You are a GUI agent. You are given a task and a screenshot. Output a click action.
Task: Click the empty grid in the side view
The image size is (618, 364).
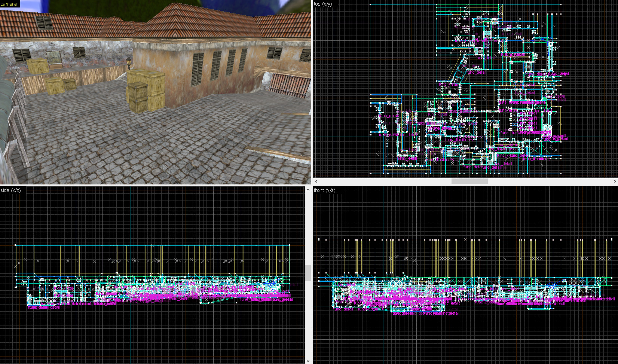(x=150, y=333)
